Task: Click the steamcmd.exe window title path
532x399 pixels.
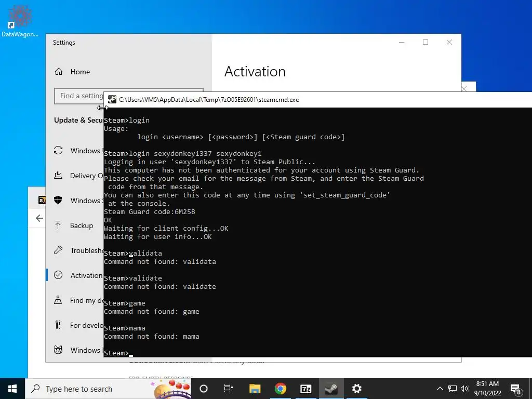Action: click(x=209, y=100)
